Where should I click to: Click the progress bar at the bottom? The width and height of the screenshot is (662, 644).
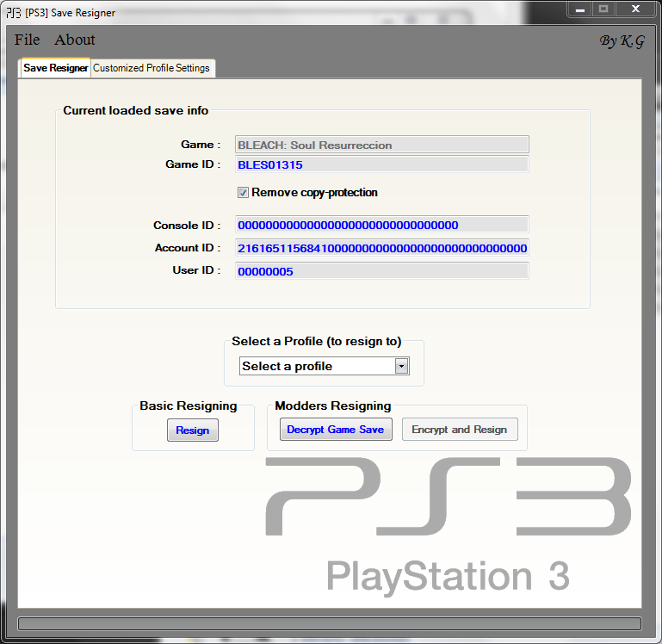tap(330, 623)
